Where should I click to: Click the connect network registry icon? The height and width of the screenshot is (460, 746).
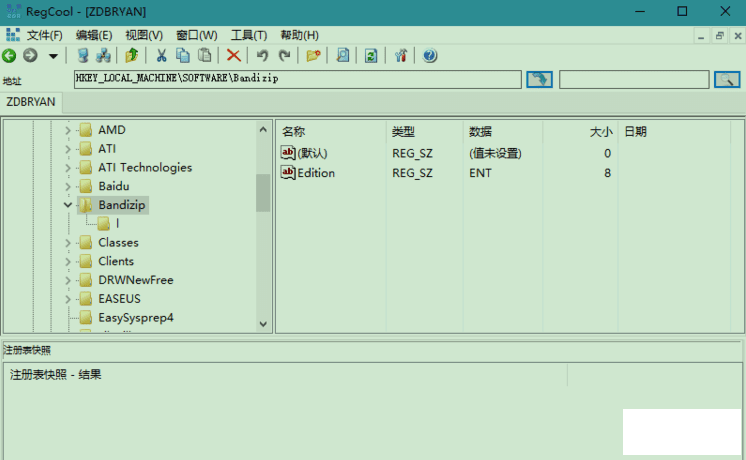103,56
